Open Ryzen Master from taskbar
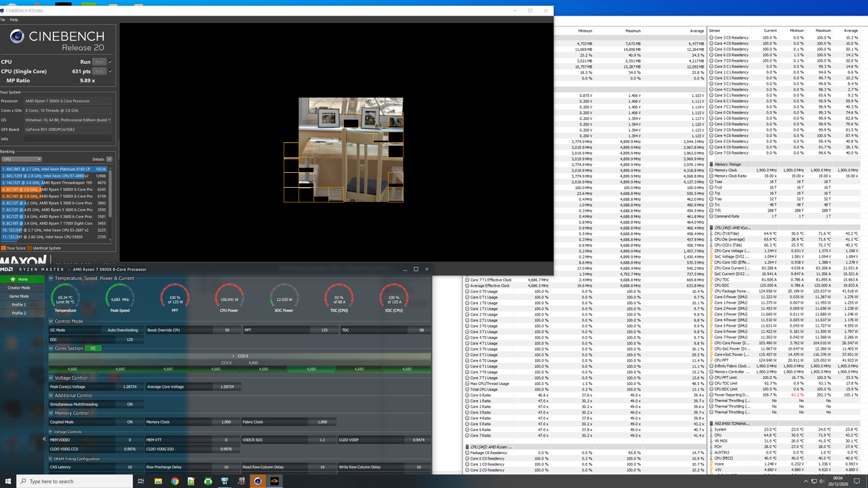 (274, 481)
